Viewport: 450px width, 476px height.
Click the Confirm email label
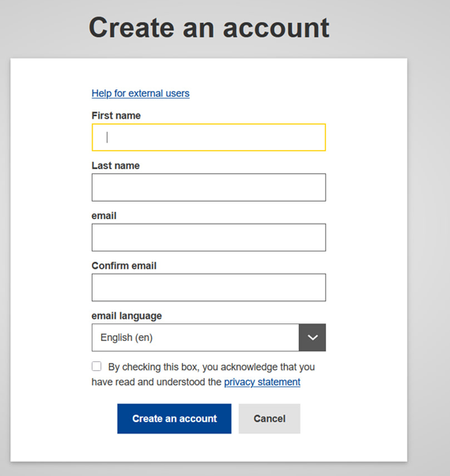(124, 266)
